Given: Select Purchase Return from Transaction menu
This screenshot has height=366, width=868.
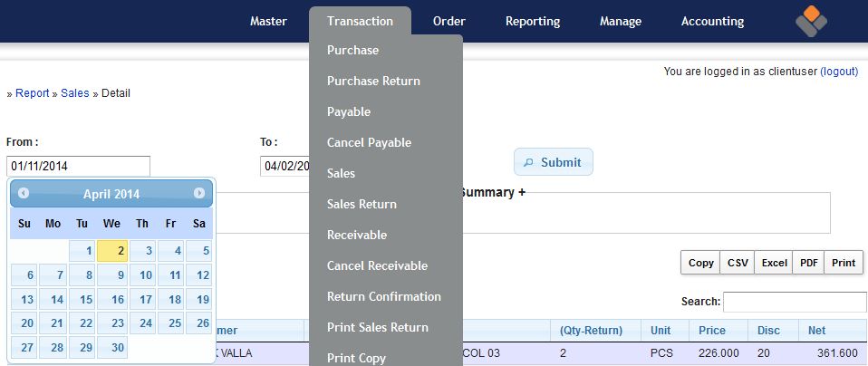Looking at the screenshot, I should click(373, 81).
